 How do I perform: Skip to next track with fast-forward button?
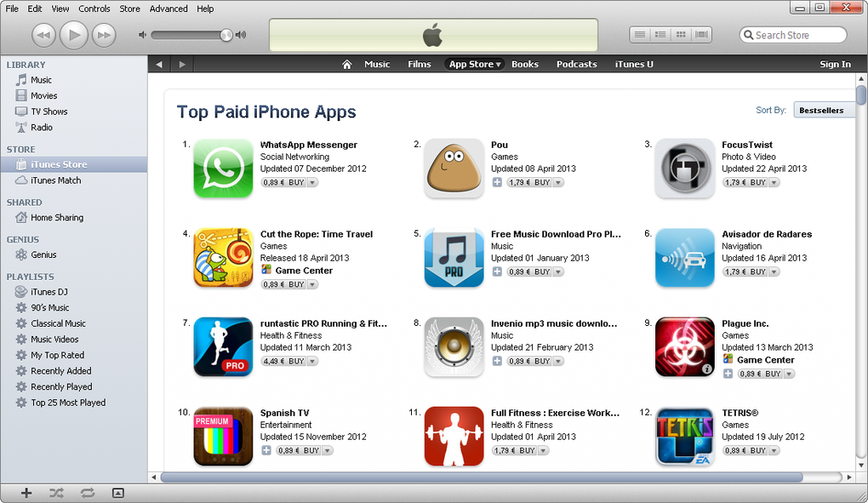point(104,36)
